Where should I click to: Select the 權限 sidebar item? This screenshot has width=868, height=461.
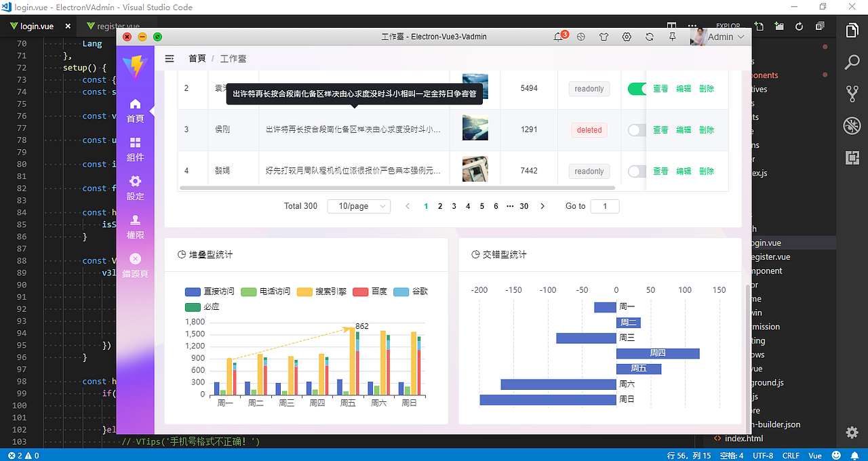pyautogui.click(x=135, y=225)
